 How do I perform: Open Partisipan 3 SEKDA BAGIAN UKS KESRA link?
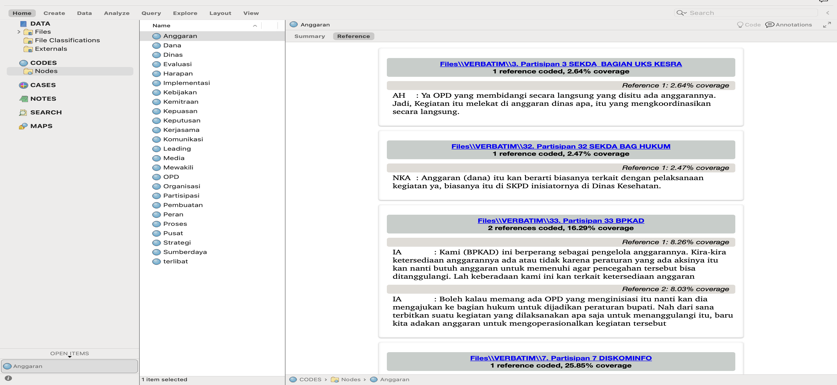click(560, 64)
